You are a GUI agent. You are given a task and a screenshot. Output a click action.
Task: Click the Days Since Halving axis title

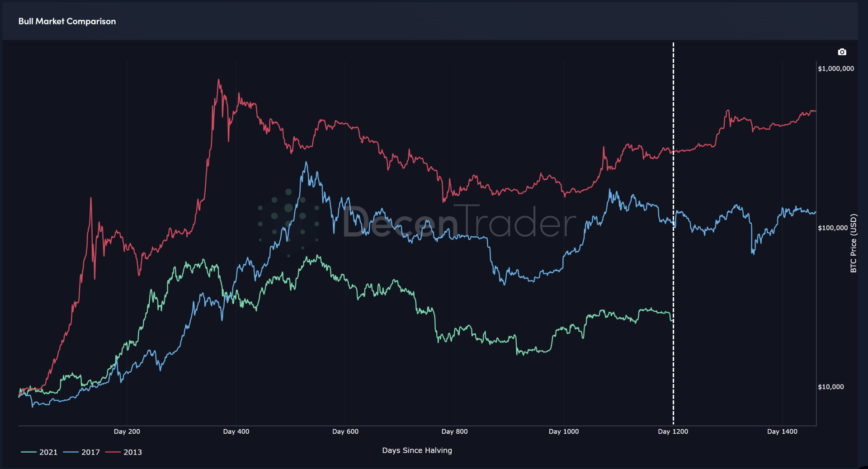click(x=417, y=450)
